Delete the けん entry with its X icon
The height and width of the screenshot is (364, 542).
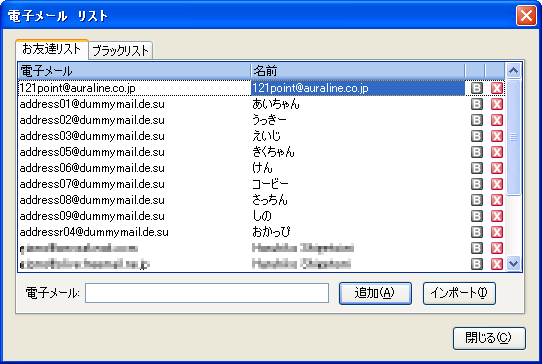497,168
